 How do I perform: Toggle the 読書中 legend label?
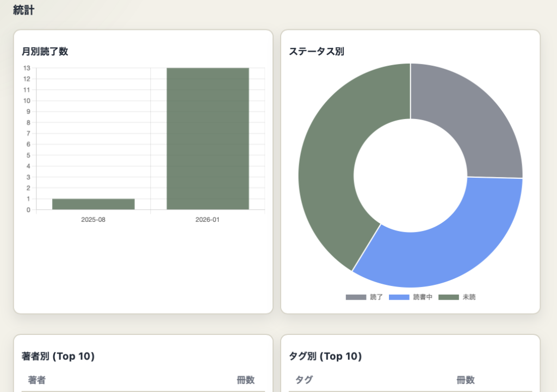[x=423, y=297]
